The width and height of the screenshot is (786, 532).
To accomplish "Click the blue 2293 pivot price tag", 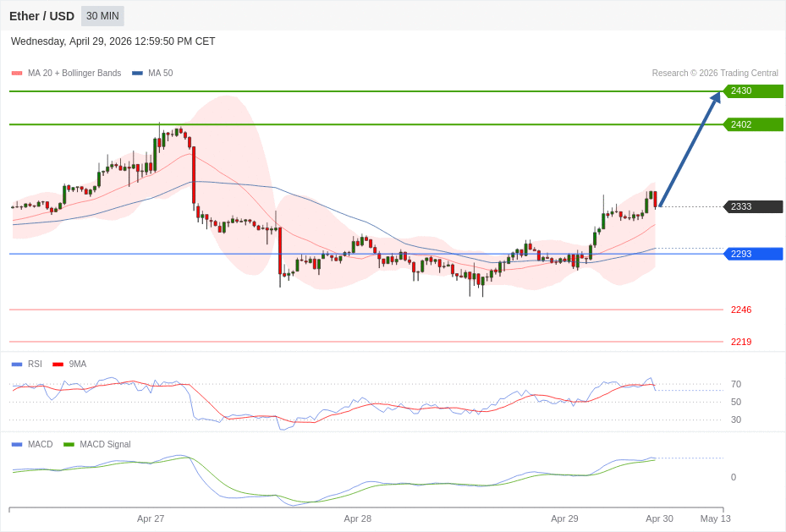I will pos(752,254).
